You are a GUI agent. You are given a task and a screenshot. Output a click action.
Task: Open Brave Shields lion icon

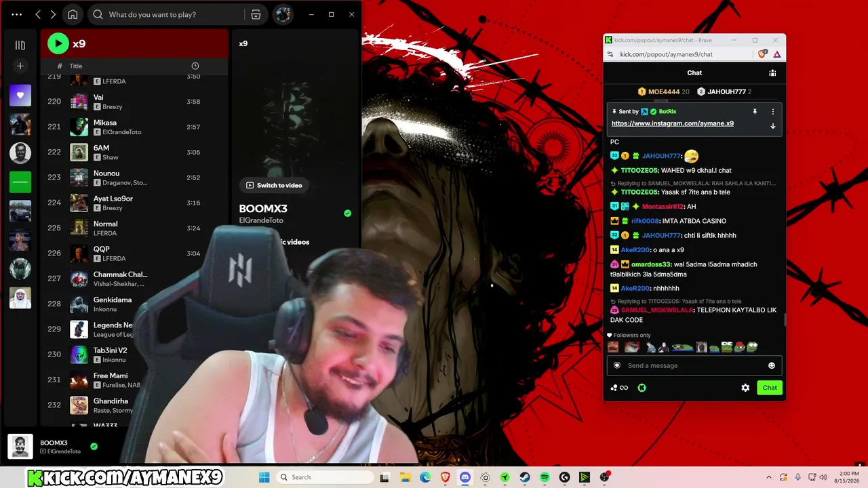point(764,54)
